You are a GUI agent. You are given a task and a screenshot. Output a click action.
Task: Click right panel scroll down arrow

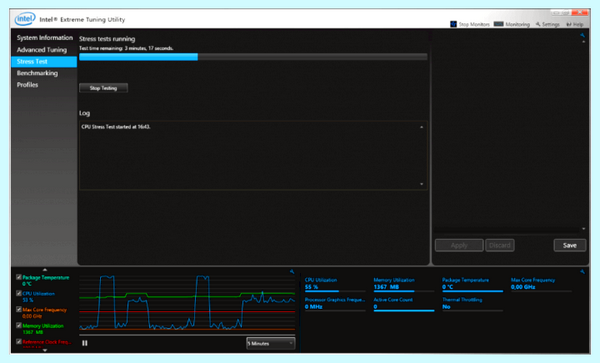pyautogui.click(x=584, y=229)
